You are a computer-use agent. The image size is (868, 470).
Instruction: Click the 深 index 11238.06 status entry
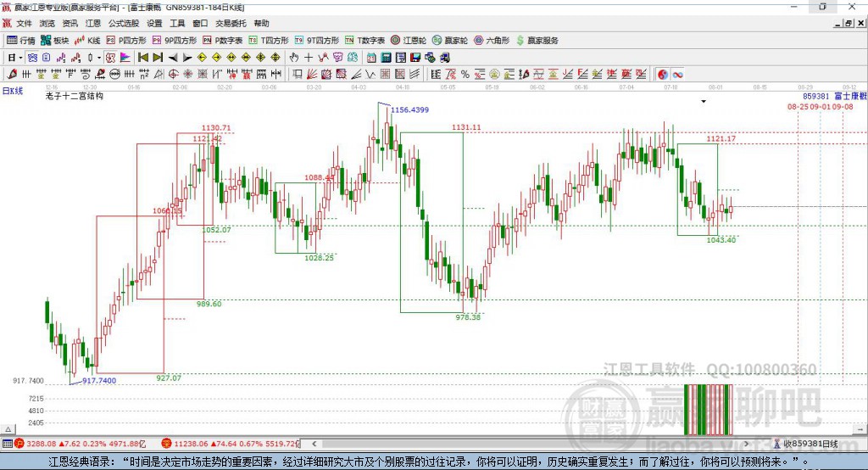(x=231, y=444)
